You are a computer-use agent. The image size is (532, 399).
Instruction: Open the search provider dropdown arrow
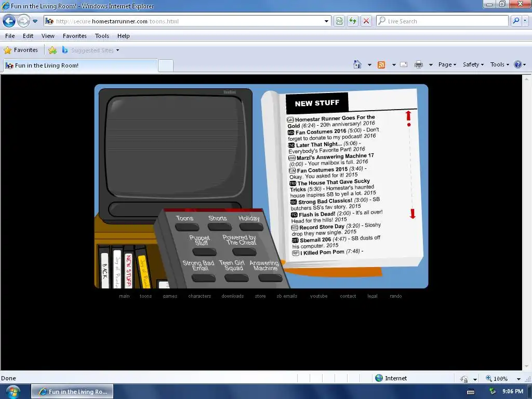[x=525, y=21]
